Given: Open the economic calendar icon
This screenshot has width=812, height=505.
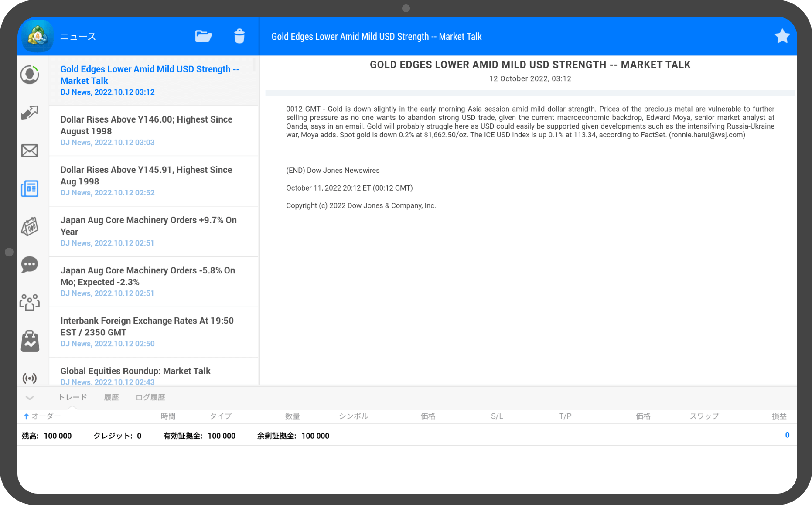Looking at the screenshot, I should pos(30,227).
